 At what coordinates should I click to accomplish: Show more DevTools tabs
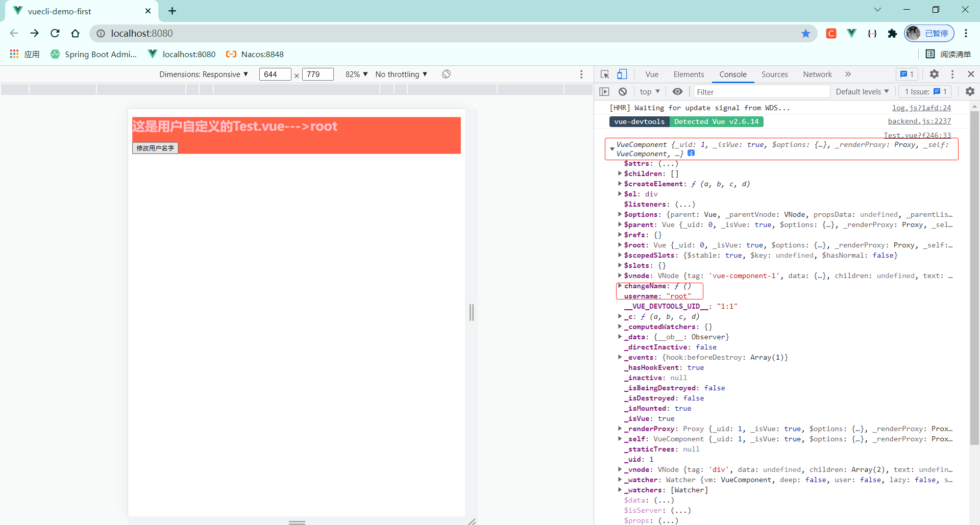(848, 74)
